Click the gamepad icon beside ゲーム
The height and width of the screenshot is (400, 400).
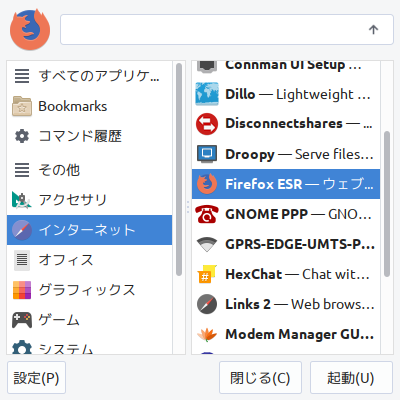[22, 320]
